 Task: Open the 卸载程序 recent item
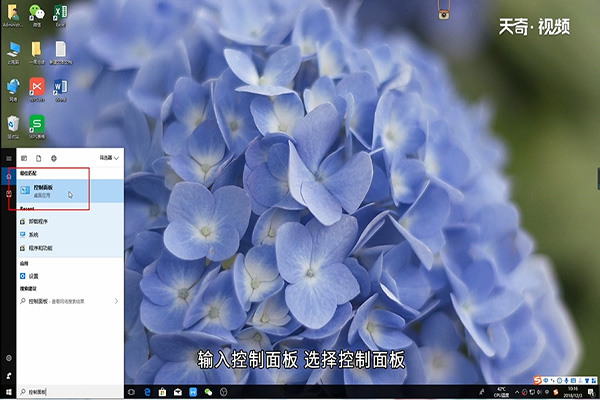click(x=70, y=221)
